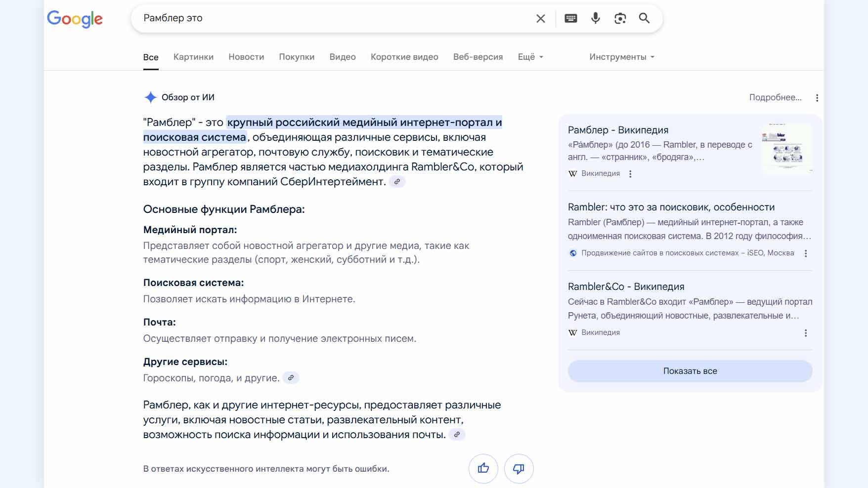This screenshot has width=868, height=488.
Task: Open Короткие видео tab
Action: point(404,57)
